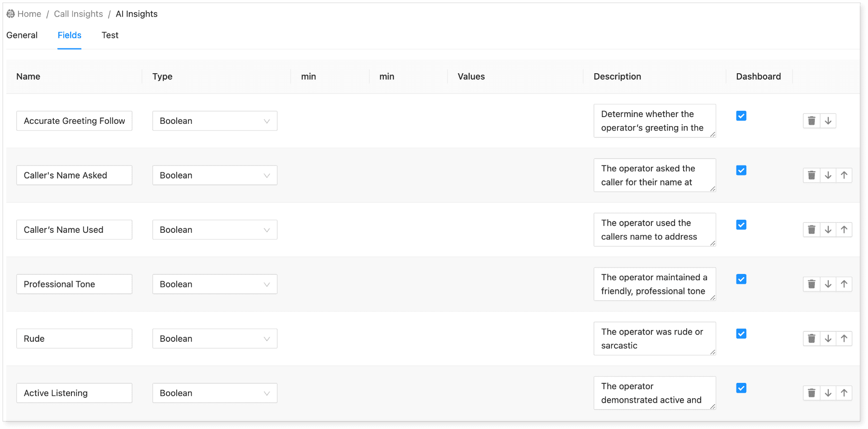Viewport: 868px width, 429px height.
Task: Move Professional Tone field down
Action: [828, 284]
